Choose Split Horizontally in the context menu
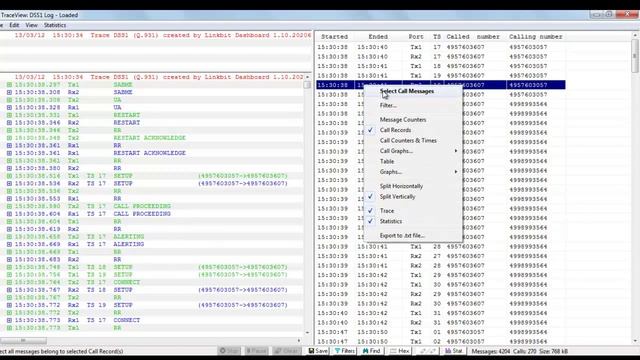 click(x=401, y=186)
